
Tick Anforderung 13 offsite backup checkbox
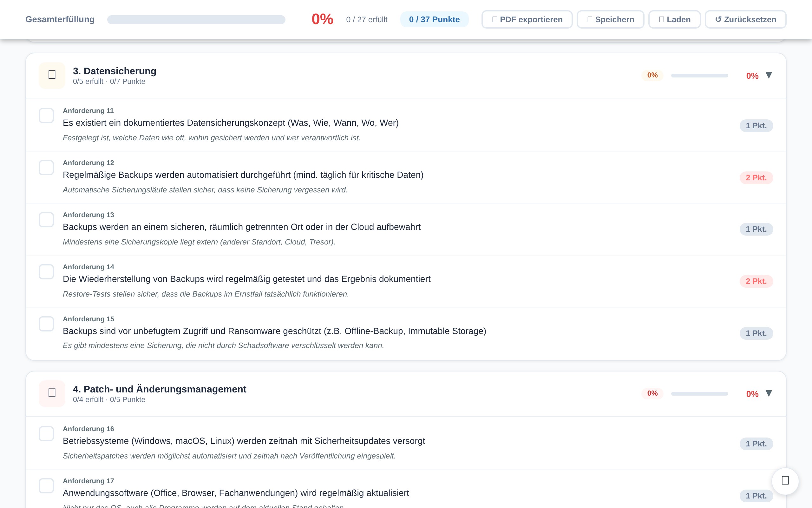pyautogui.click(x=46, y=220)
